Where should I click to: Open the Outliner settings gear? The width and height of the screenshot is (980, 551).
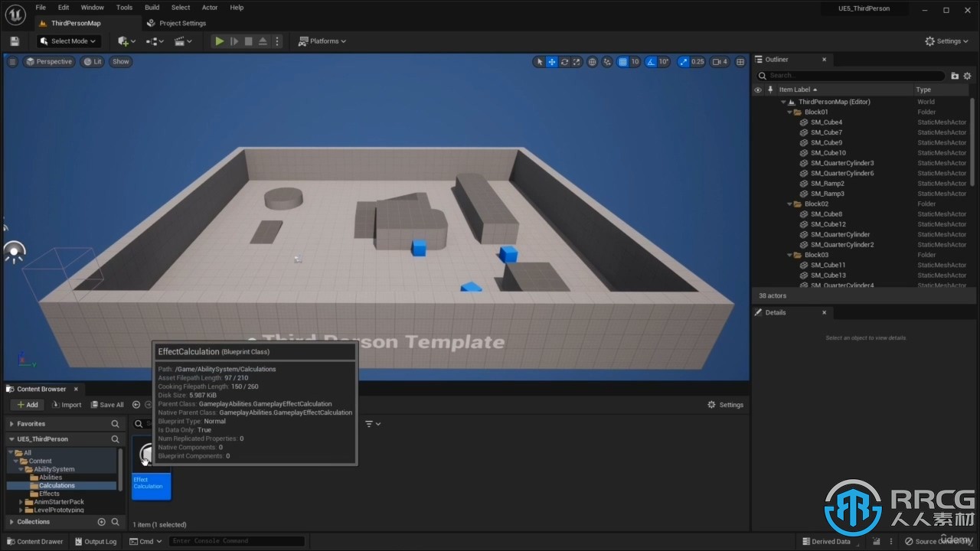(x=967, y=76)
